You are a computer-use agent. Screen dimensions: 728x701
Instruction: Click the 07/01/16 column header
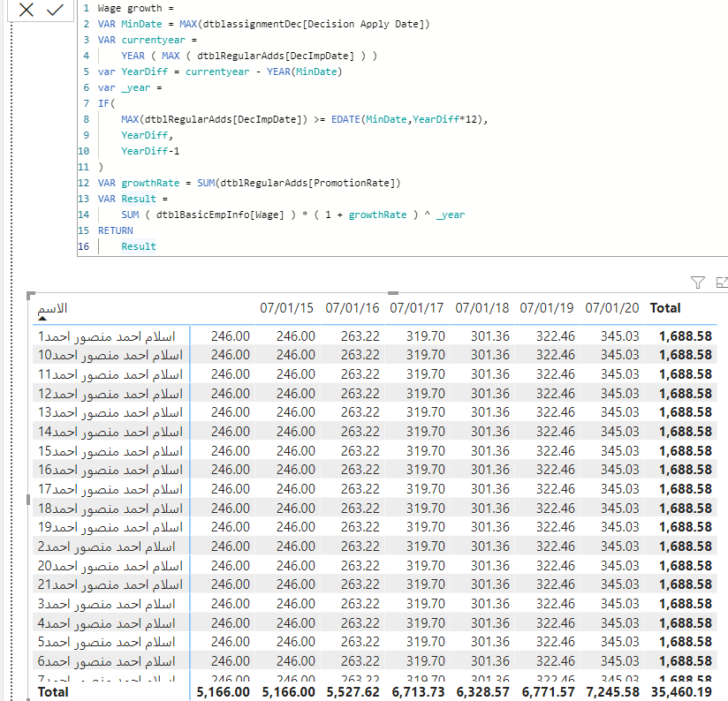coord(352,308)
